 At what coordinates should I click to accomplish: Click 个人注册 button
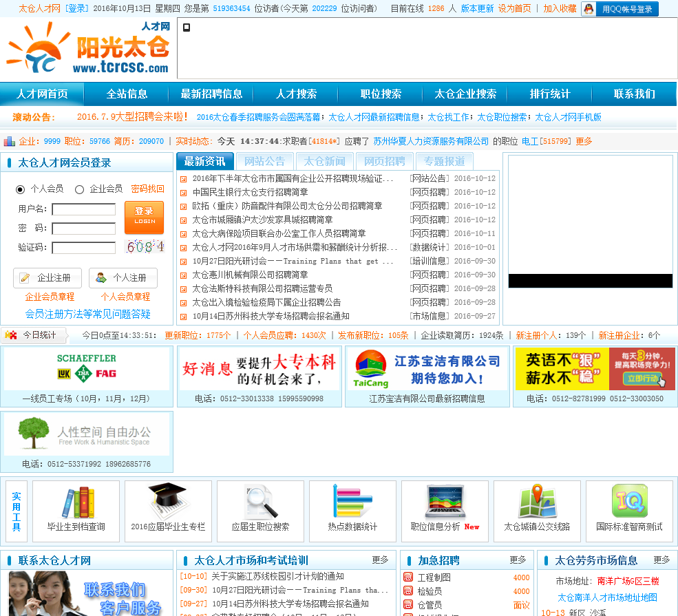coord(123,278)
